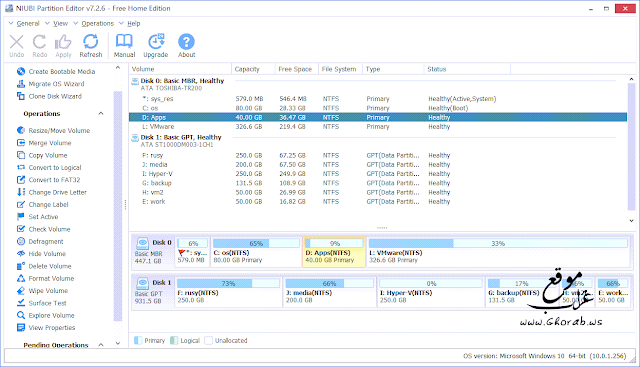Select I: Hyper-V partition block in map
This screenshot has width=640, height=367.
click(x=431, y=292)
